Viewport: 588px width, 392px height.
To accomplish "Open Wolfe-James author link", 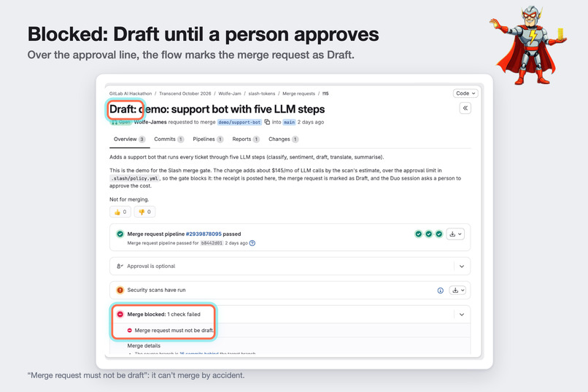I will pyautogui.click(x=150, y=123).
